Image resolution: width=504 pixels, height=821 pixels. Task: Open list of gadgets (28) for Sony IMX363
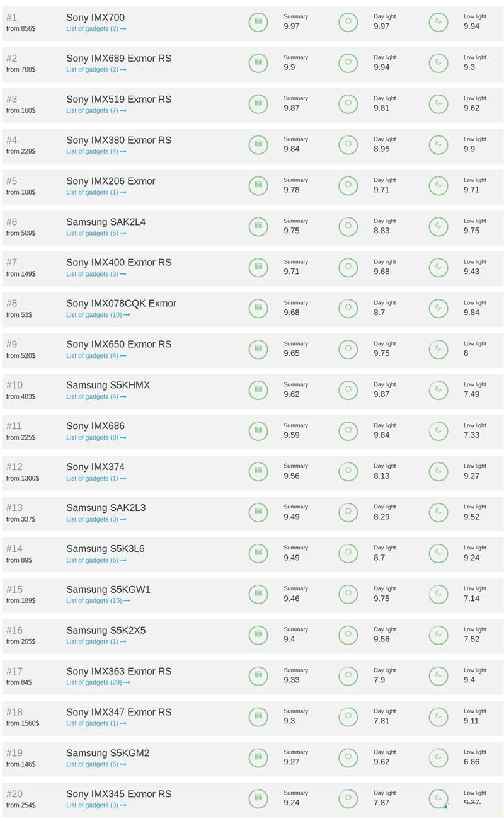[x=98, y=682]
